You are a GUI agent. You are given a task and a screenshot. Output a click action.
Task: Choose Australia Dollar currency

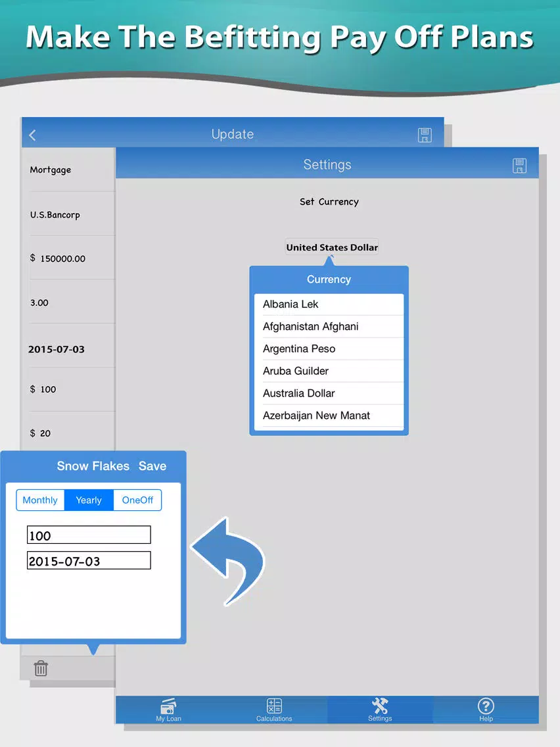pyautogui.click(x=329, y=393)
